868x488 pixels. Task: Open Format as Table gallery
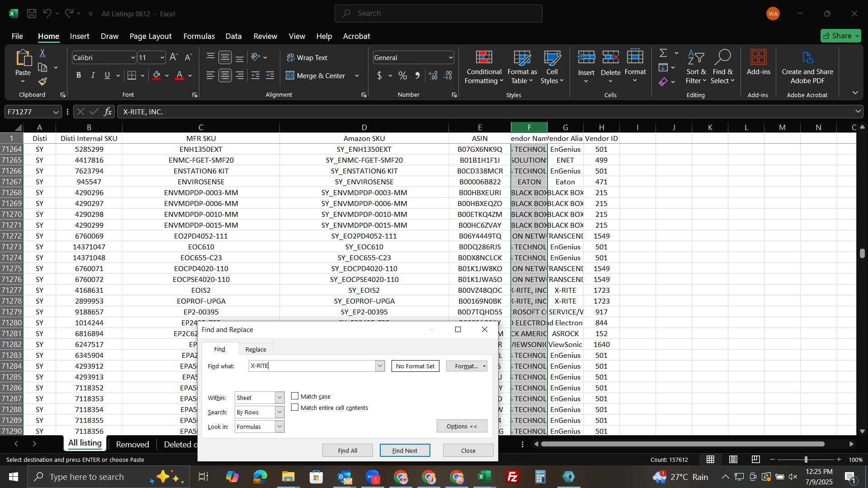click(522, 67)
